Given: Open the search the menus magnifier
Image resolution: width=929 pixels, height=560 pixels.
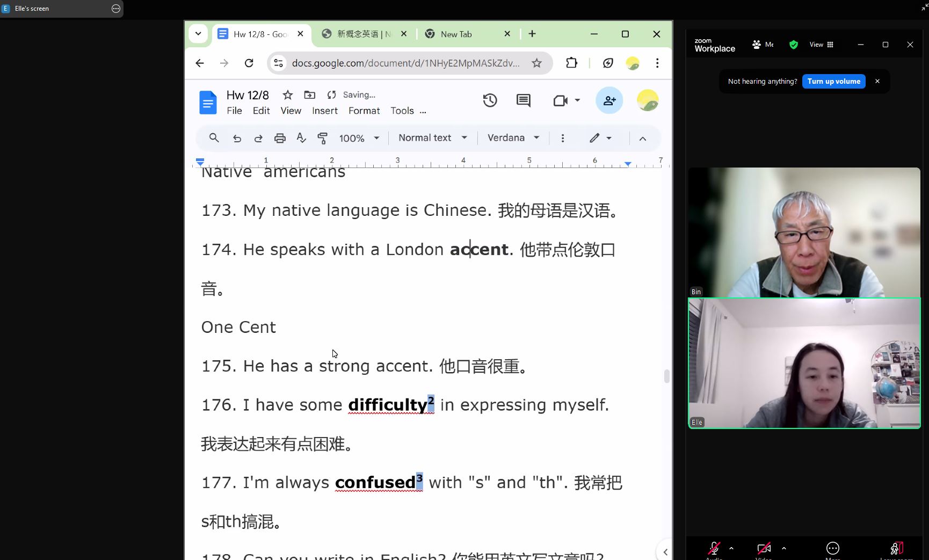Looking at the screenshot, I should click(214, 138).
